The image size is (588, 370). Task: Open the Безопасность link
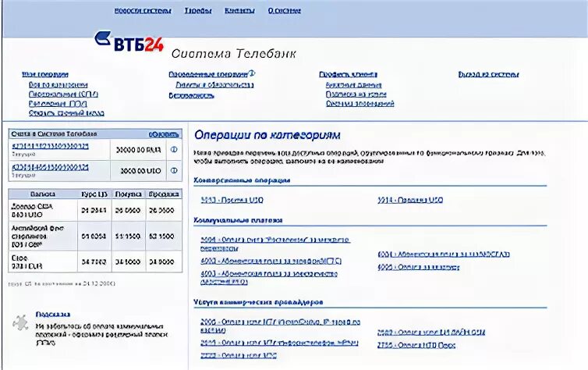pyautogui.click(x=191, y=95)
